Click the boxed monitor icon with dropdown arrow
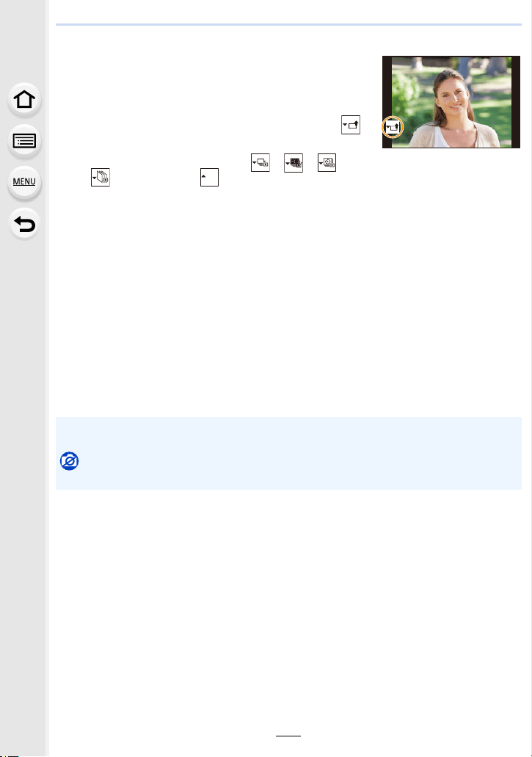Viewport: 532px width, 757px height. coord(260,163)
